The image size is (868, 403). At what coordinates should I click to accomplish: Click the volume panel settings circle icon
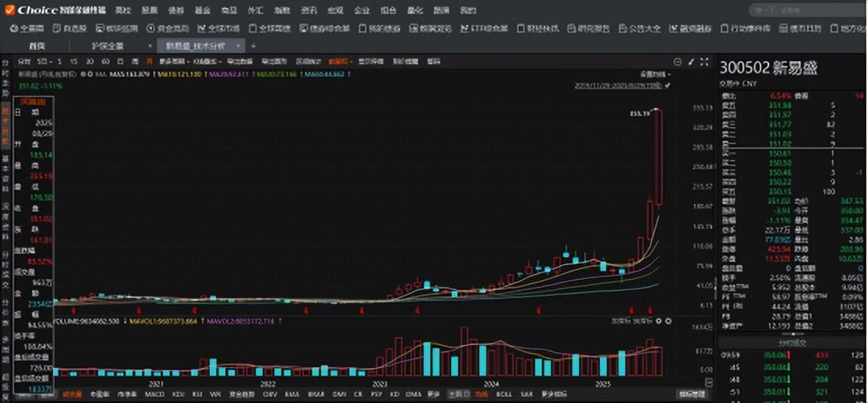click(x=659, y=321)
